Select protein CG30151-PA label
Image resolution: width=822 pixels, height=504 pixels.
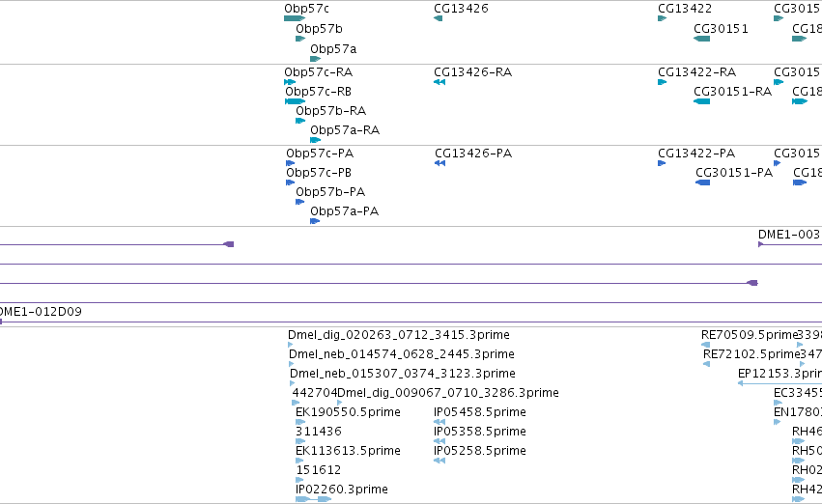pos(734,173)
